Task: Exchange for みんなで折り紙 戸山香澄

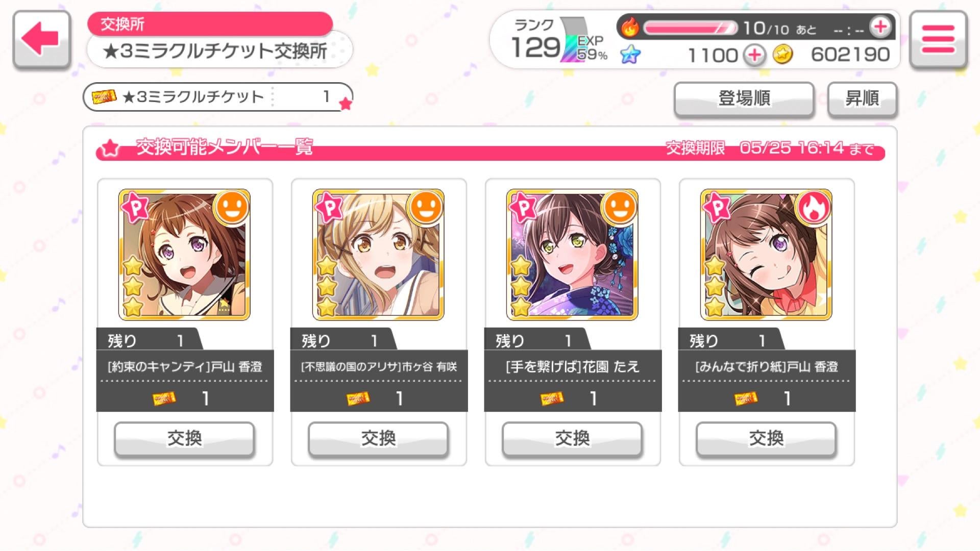Action: (766, 438)
